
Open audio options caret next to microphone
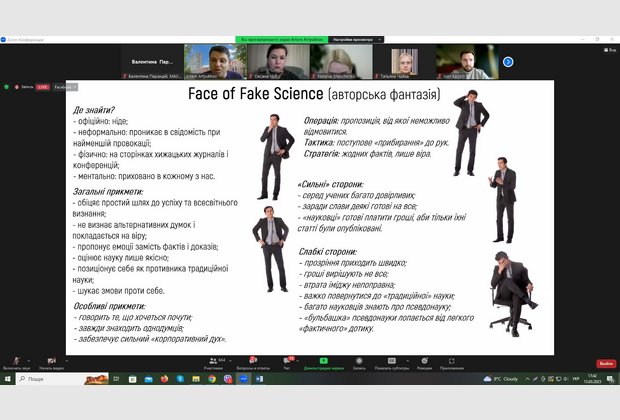click(x=29, y=361)
